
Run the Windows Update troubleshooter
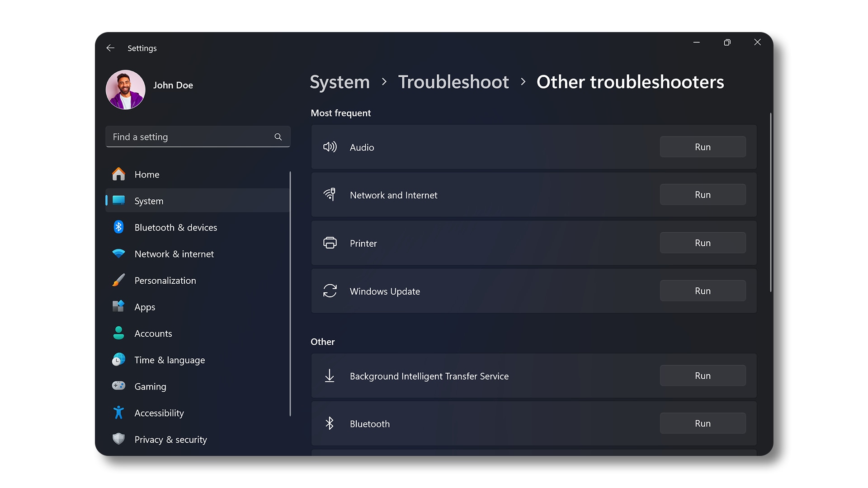[703, 291]
